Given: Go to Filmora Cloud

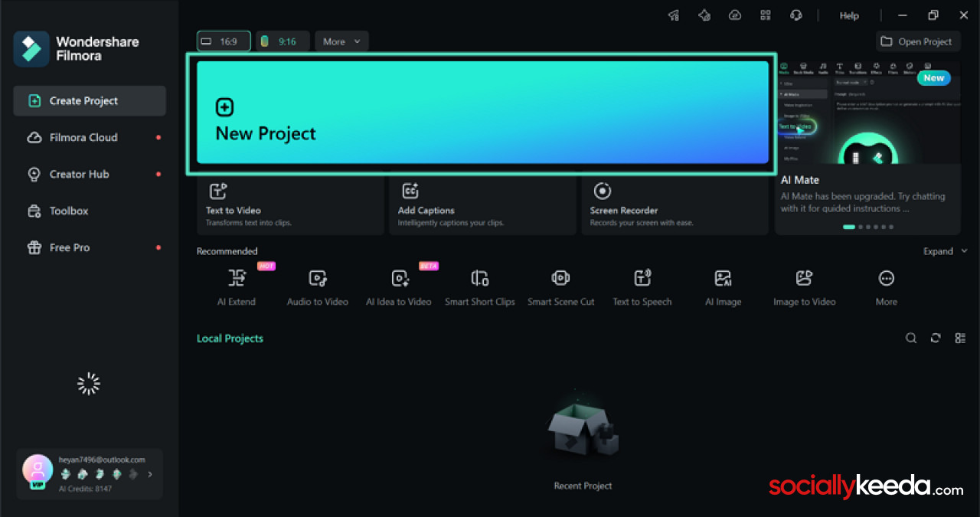Looking at the screenshot, I should tap(90, 137).
